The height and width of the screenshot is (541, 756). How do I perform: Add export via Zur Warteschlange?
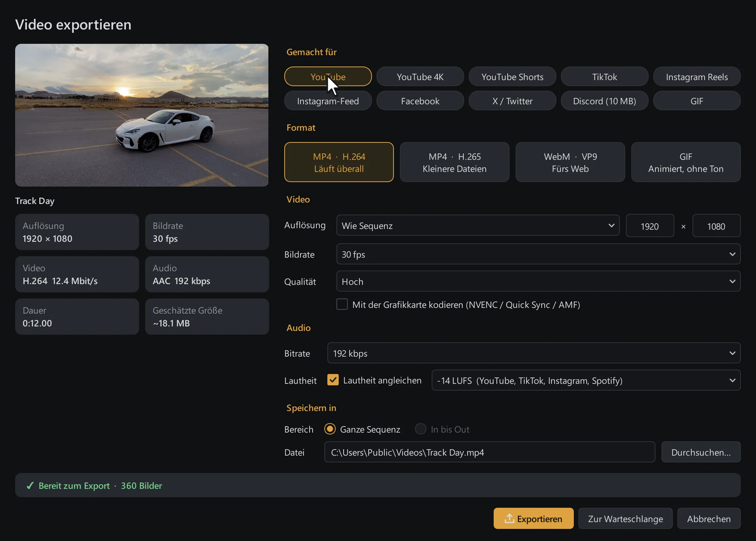coord(626,518)
